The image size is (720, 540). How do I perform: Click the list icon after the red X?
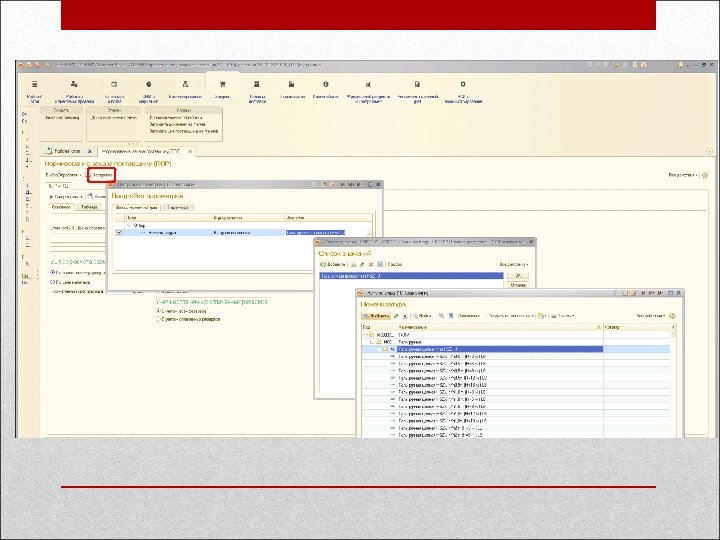pyautogui.click(x=380, y=264)
